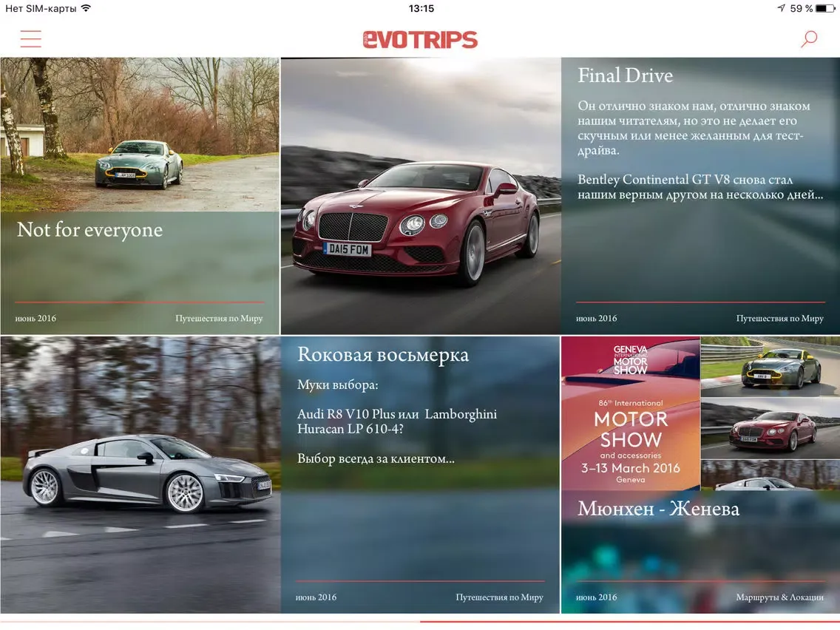Click the 'Муки выбора:' subtitle
Viewport: 840px width, 630px height.
[337, 385]
